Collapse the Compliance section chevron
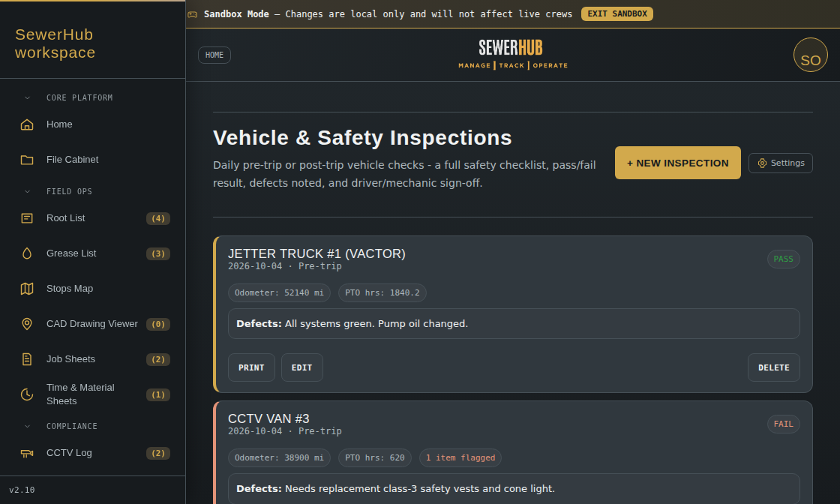The height and width of the screenshot is (504, 840). point(27,426)
